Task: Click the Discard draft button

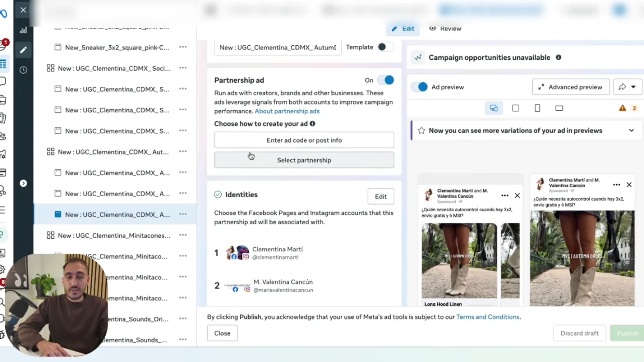Action: click(x=579, y=333)
